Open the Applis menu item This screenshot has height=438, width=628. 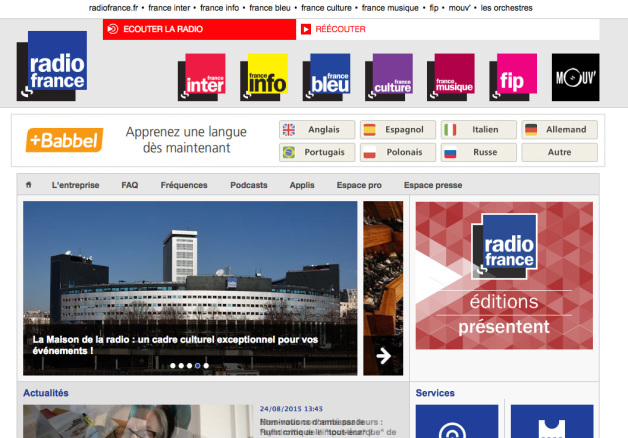click(302, 185)
